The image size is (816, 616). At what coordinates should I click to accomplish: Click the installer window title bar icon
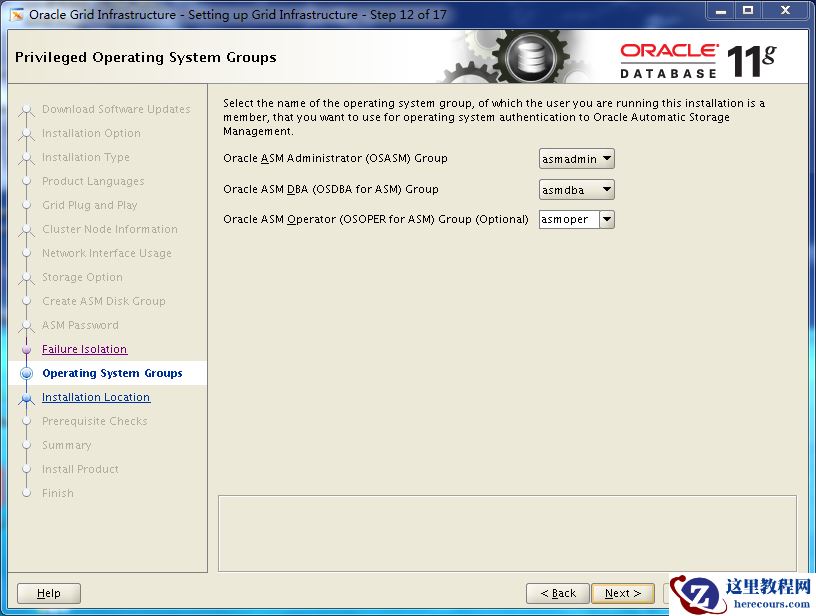point(17,15)
